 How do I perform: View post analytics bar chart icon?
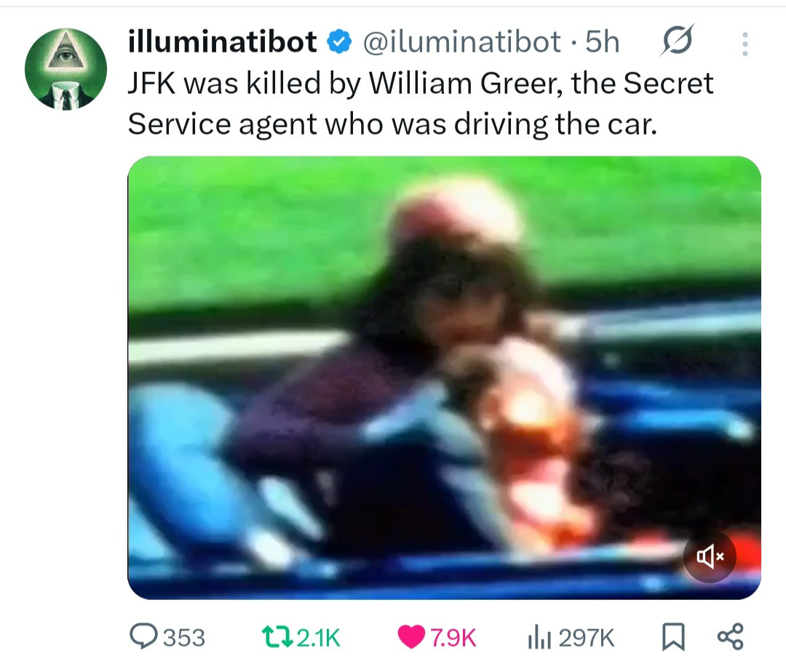click(x=539, y=638)
